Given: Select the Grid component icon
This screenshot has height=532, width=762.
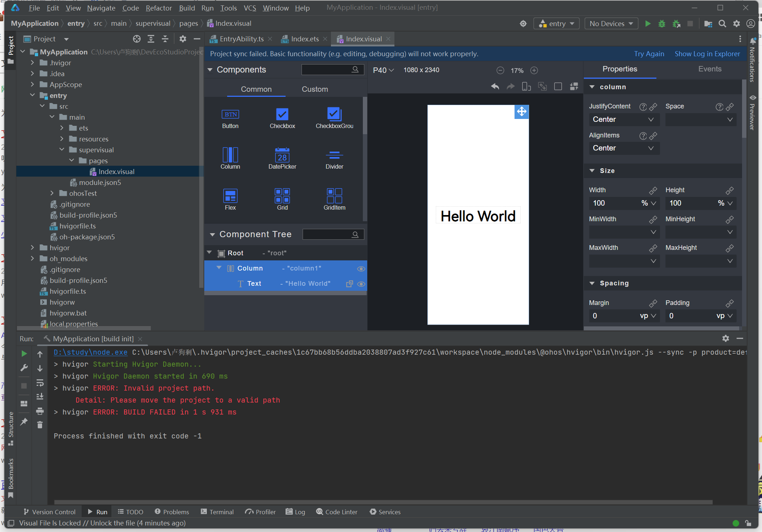Looking at the screenshot, I should pos(282,196).
